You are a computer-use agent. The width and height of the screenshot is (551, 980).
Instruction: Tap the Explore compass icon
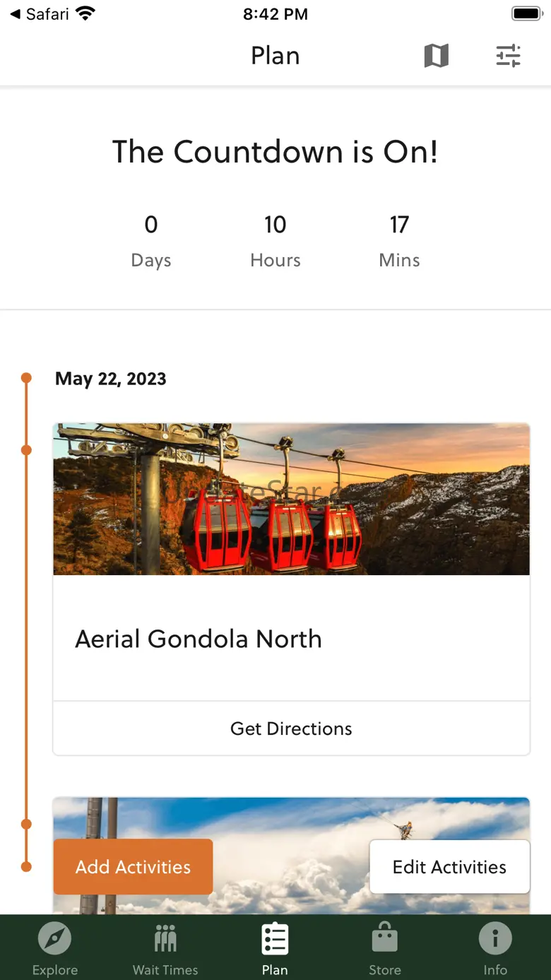tap(55, 939)
